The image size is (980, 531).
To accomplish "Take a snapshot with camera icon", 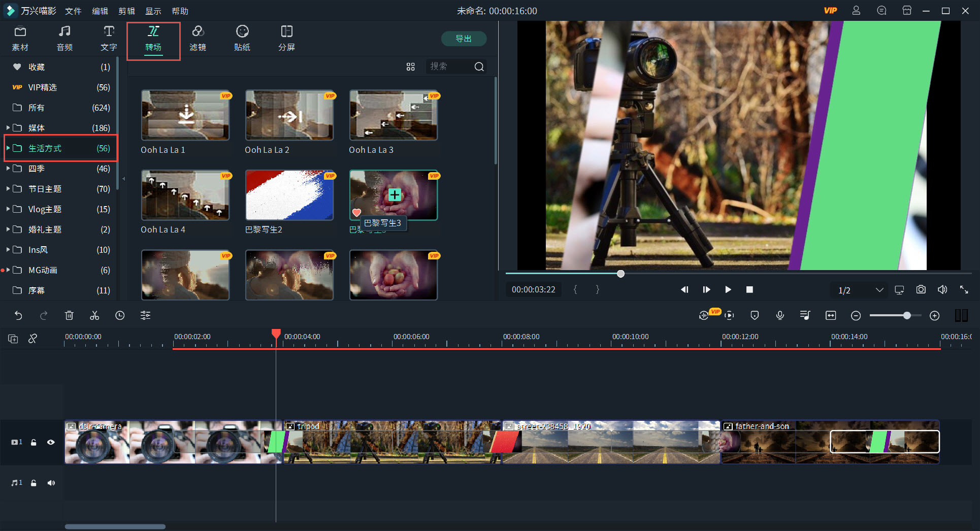I will pos(921,290).
